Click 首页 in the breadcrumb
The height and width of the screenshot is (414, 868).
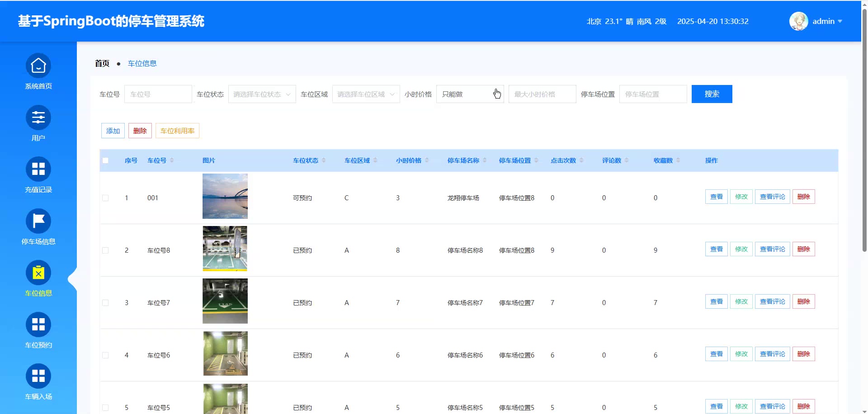102,63
